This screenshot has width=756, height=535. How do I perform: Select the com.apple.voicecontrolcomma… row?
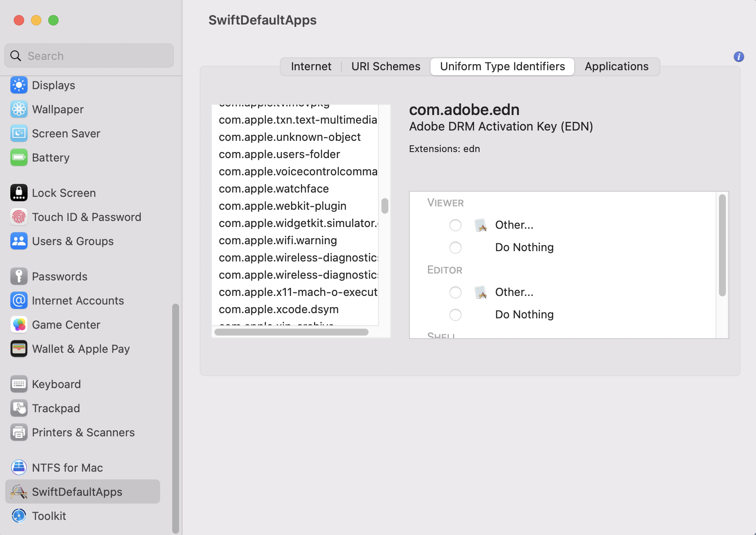[x=295, y=171]
